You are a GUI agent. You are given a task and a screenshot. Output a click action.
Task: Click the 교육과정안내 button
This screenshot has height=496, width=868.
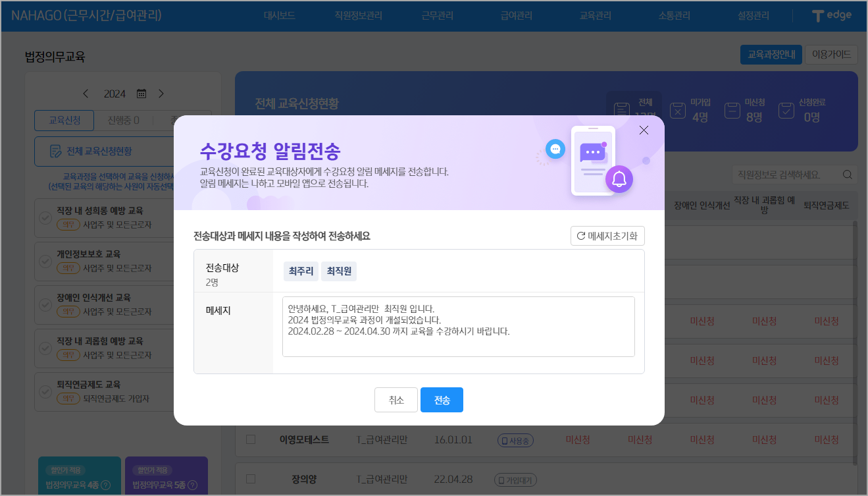pyautogui.click(x=771, y=55)
